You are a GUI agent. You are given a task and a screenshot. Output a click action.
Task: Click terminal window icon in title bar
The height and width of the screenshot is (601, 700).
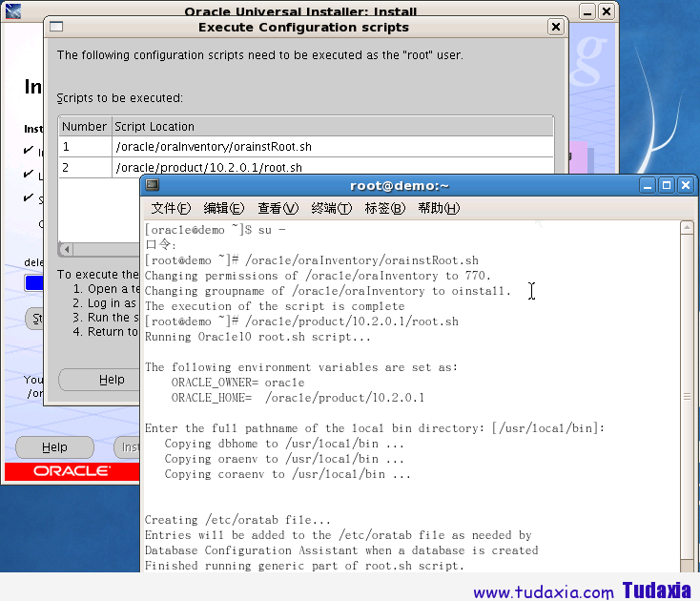pos(153,185)
